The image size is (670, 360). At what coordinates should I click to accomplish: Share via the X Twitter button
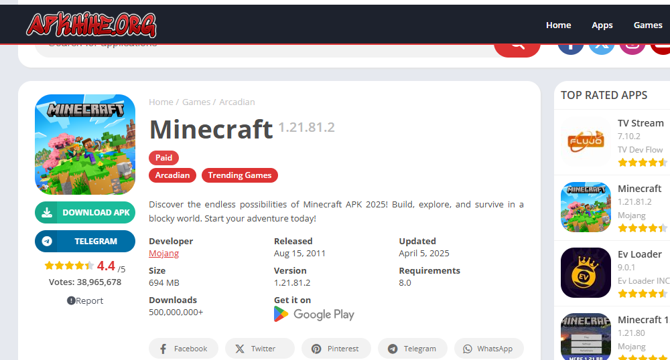[260, 348]
